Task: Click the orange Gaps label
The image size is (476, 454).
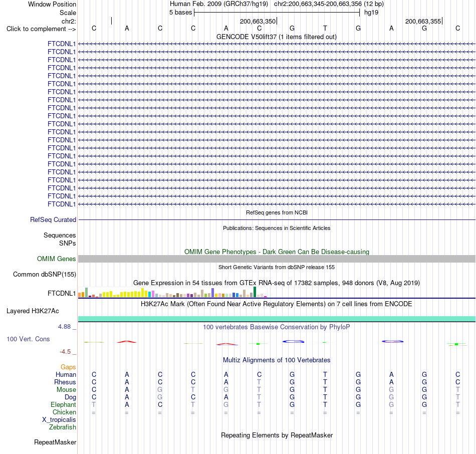Action: (68, 367)
